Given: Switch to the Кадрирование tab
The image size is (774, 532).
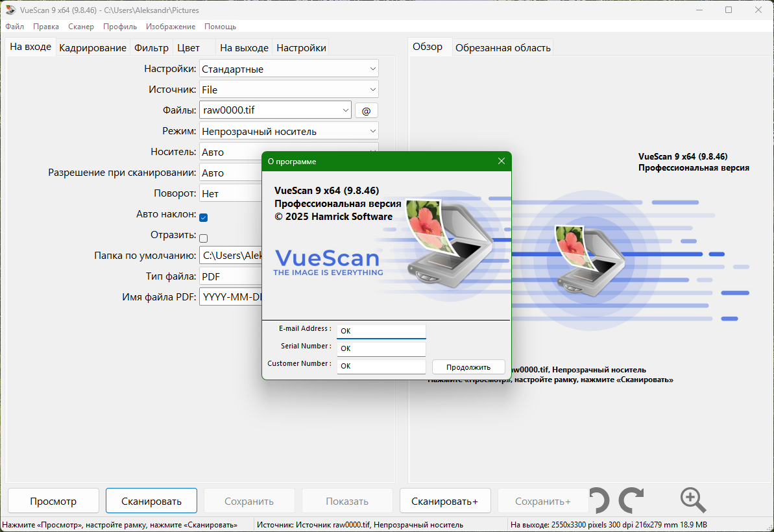Looking at the screenshot, I should pos(93,48).
